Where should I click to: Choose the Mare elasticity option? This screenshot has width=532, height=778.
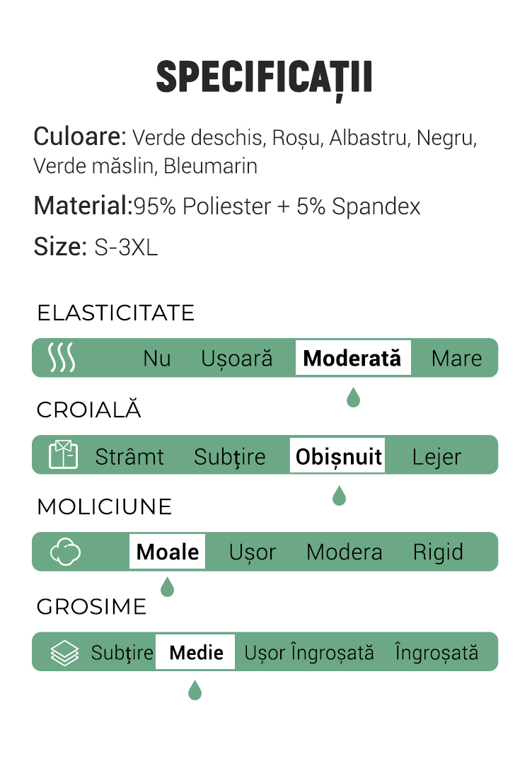point(456,359)
